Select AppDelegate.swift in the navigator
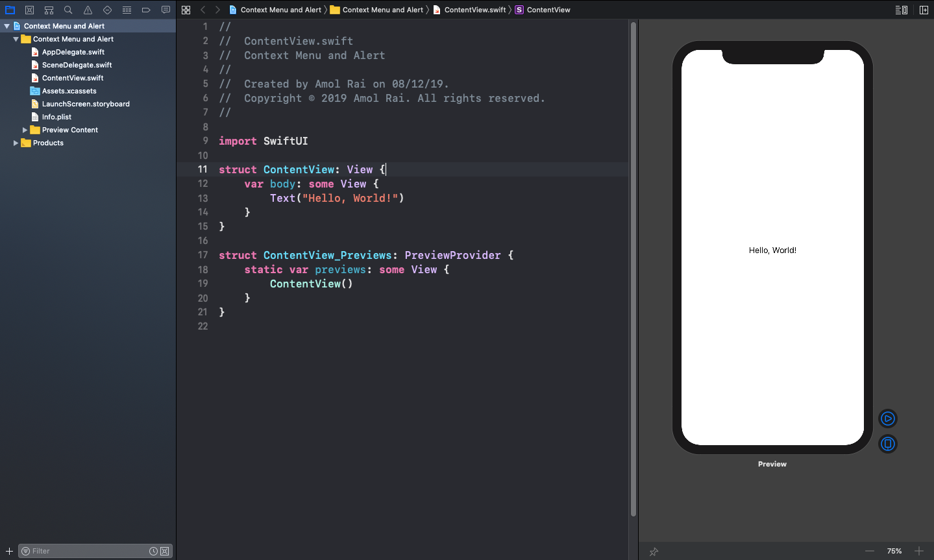This screenshot has width=934, height=560. (73, 52)
